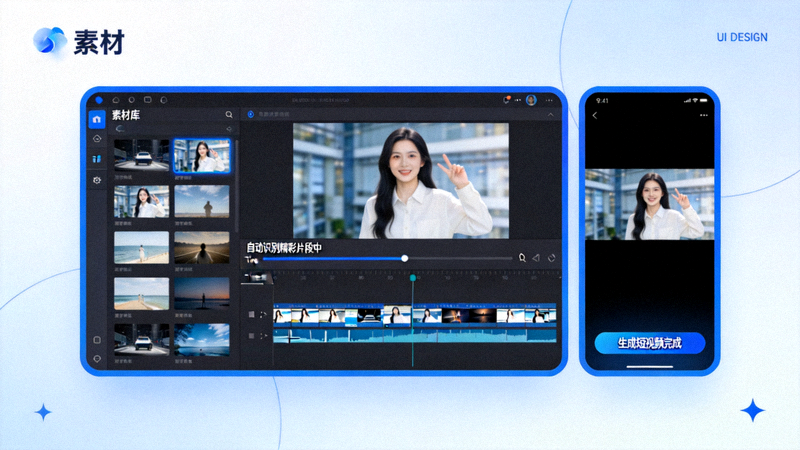The width and height of the screenshot is (800, 450).
Task: Open the three-dot menu in the editor top bar
Action: (x=549, y=101)
